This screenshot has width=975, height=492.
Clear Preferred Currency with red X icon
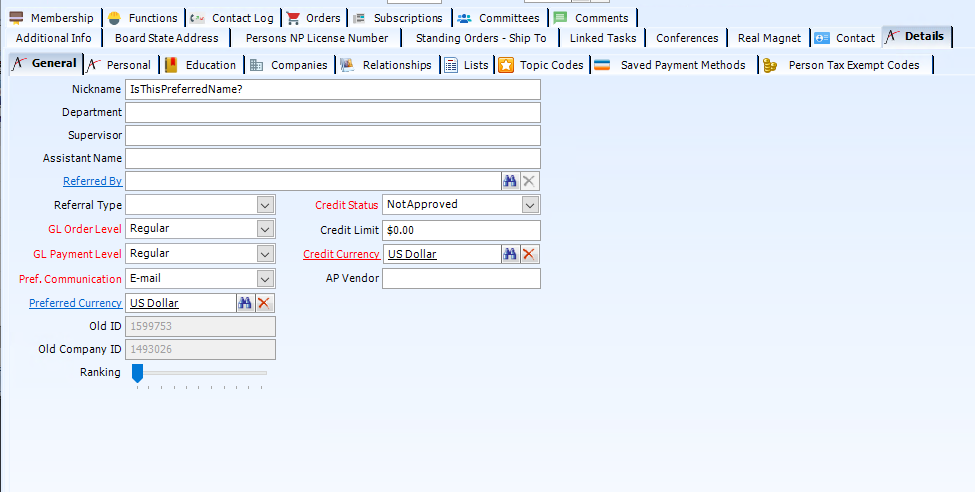(264, 303)
